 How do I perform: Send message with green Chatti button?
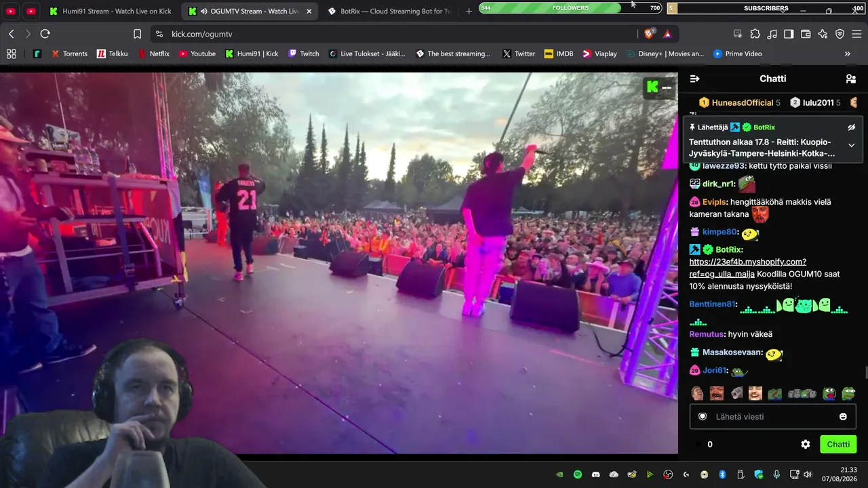click(838, 445)
